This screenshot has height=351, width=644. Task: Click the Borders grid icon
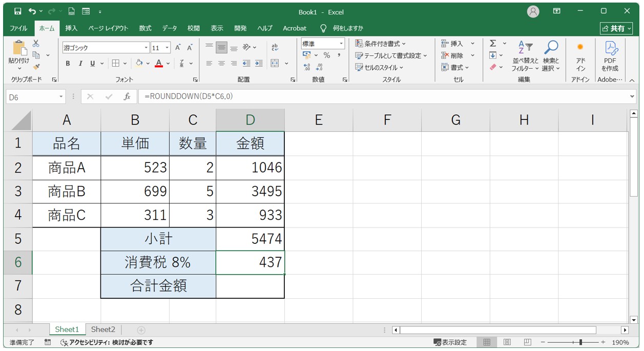(115, 63)
